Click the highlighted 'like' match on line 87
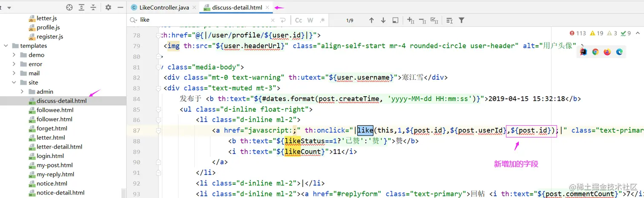This screenshot has height=198, width=644. point(365,130)
